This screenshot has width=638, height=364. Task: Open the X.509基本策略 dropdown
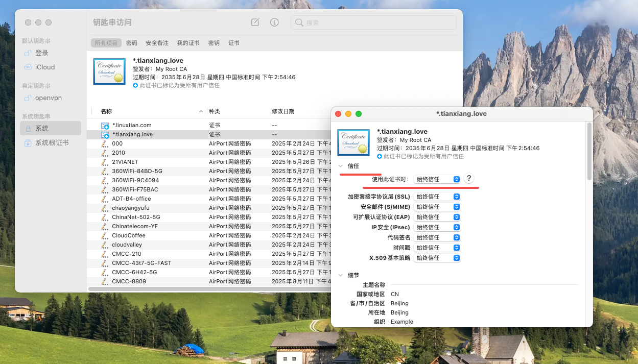pos(437,258)
